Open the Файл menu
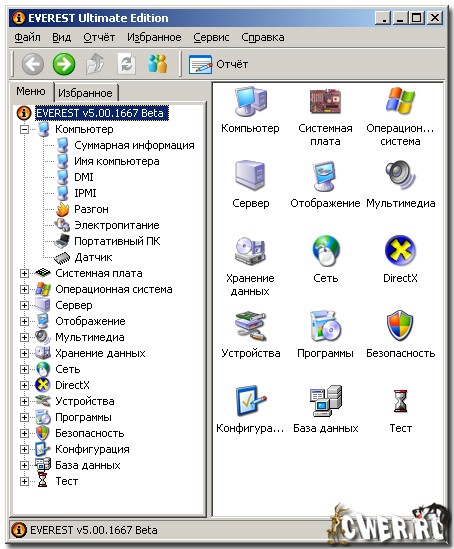The width and height of the screenshot is (454, 549). click(27, 37)
